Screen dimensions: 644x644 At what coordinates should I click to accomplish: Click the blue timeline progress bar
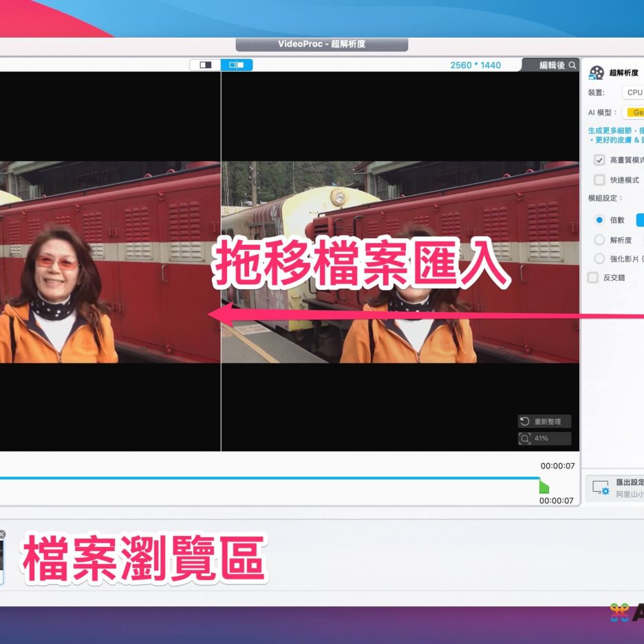click(x=275, y=477)
